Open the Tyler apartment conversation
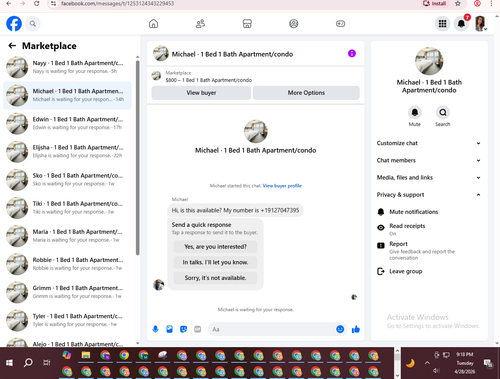Screen dimensions: 500x379 pyautogui.click(x=67, y=320)
